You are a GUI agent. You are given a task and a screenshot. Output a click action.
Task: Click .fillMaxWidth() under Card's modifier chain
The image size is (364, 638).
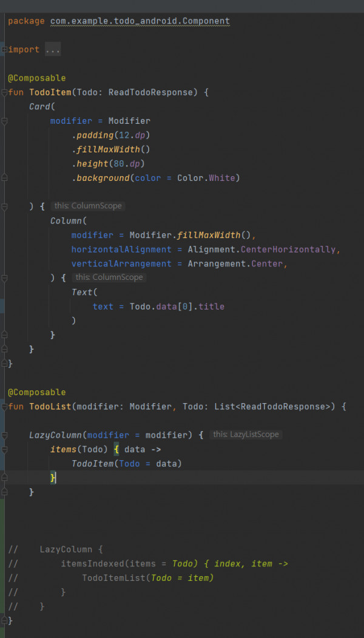tap(111, 149)
